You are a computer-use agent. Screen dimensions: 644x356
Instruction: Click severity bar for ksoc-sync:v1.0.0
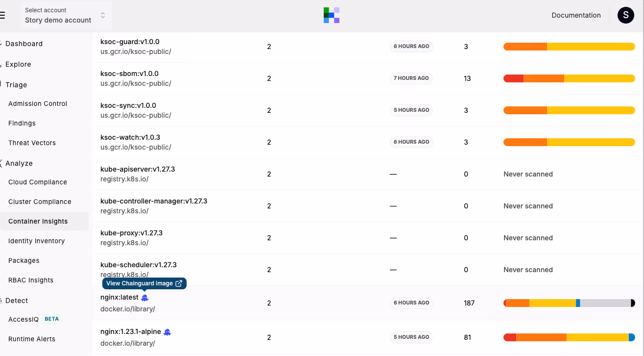pyautogui.click(x=569, y=110)
